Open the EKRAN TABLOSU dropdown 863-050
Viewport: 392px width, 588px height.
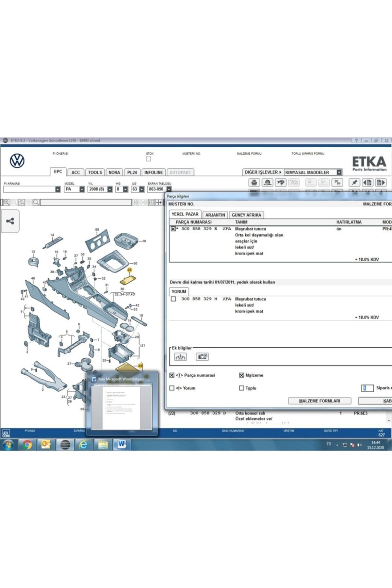tap(169, 189)
